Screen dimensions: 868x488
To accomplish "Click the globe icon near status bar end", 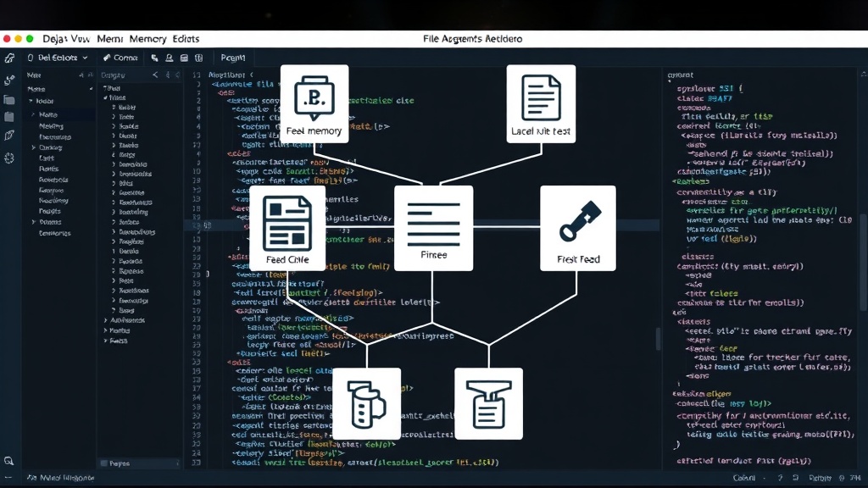I will pos(842,478).
